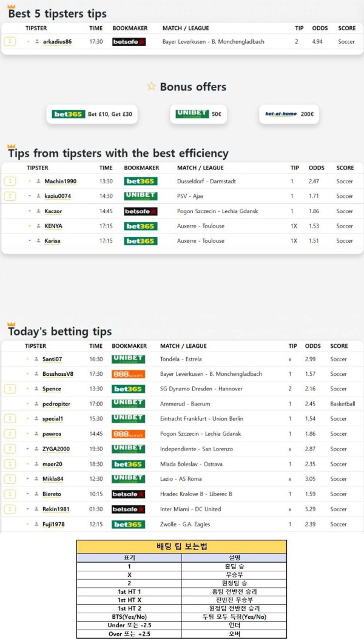Click the user icon beside Kaczor
Viewport: 364px width, 643px height.
(x=38, y=211)
